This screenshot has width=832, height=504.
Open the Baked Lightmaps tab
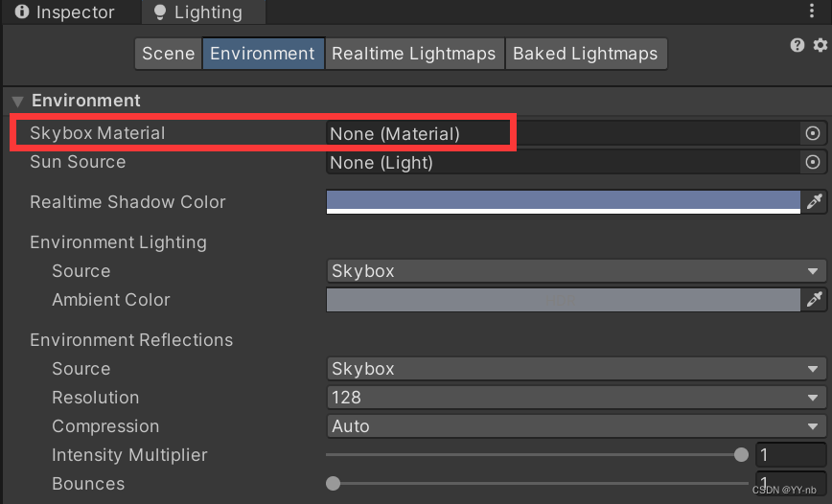(586, 54)
